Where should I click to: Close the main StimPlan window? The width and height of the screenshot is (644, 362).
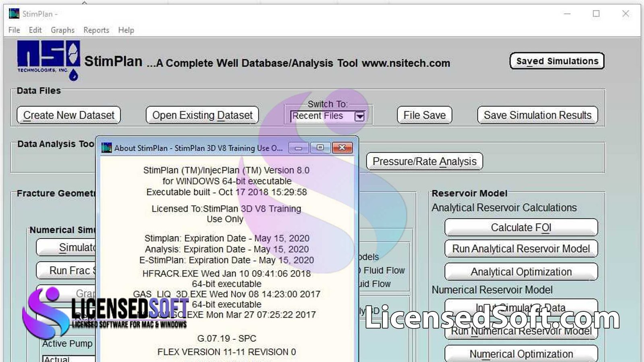(x=625, y=14)
